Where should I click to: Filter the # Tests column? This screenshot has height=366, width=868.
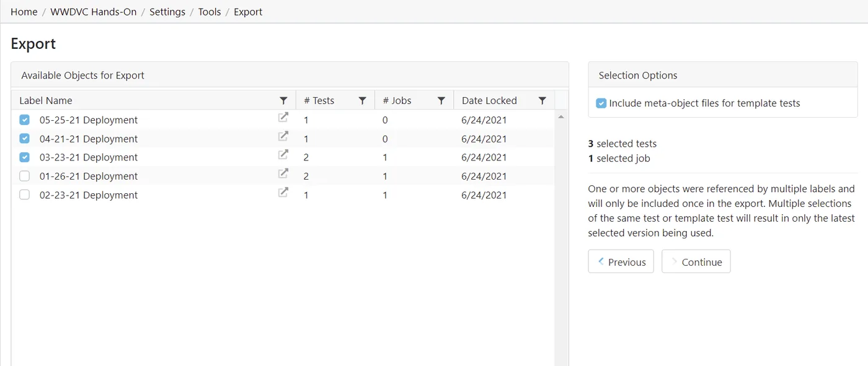(x=363, y=100)
